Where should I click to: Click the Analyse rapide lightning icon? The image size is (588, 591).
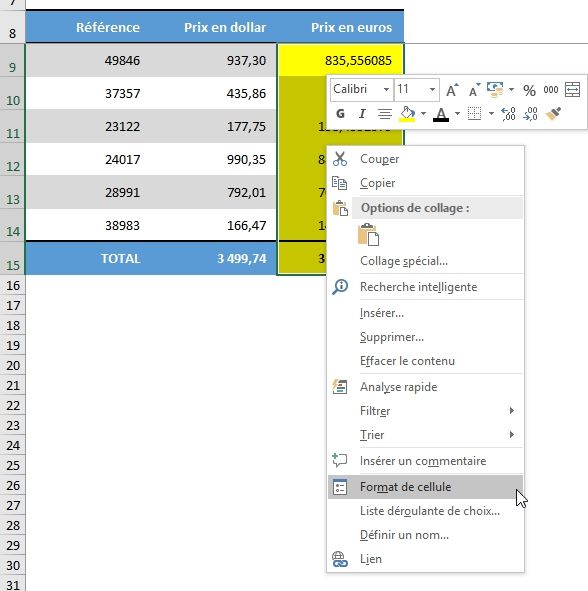(340, 387)
